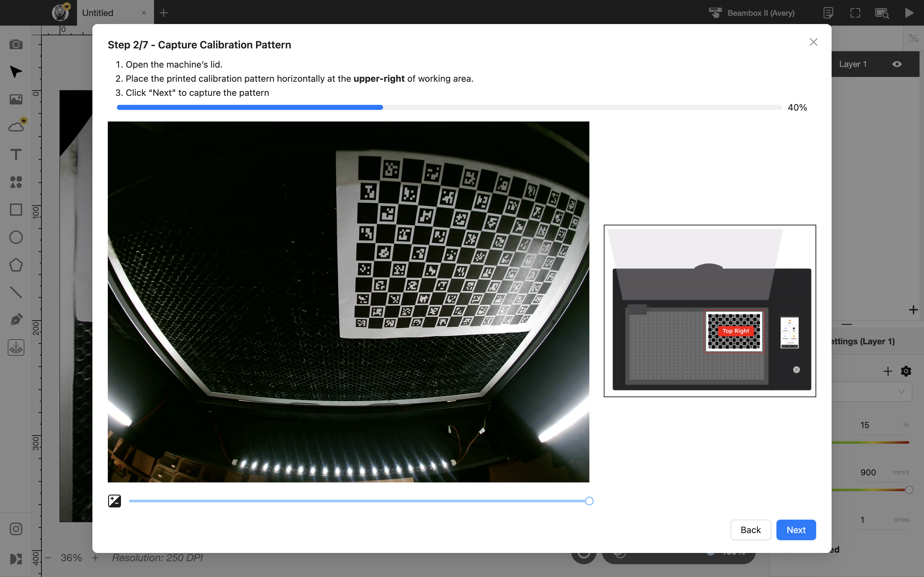The height and width of the screenshot is (577, 924).
Task: Start the job with play button
Action: coord(909,13)
